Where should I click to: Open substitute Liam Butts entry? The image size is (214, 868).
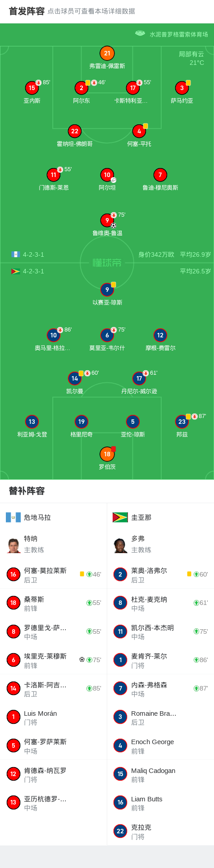pos(160,802)
